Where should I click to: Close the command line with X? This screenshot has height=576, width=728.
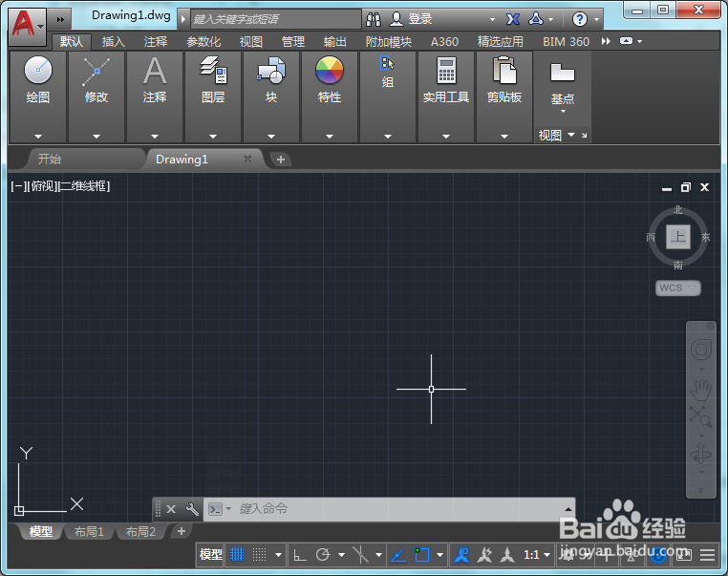coord(171,509)
